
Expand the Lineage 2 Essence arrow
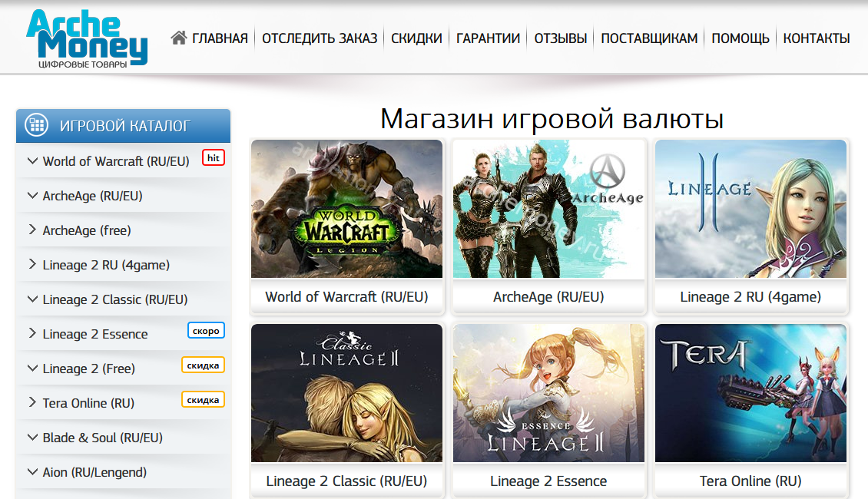point(32,334)
